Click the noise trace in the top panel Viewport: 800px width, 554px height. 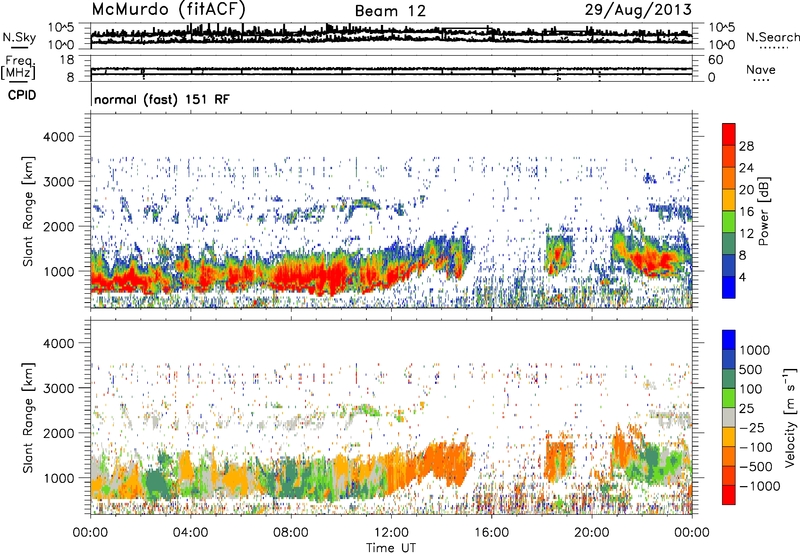[x=391, y=35]
